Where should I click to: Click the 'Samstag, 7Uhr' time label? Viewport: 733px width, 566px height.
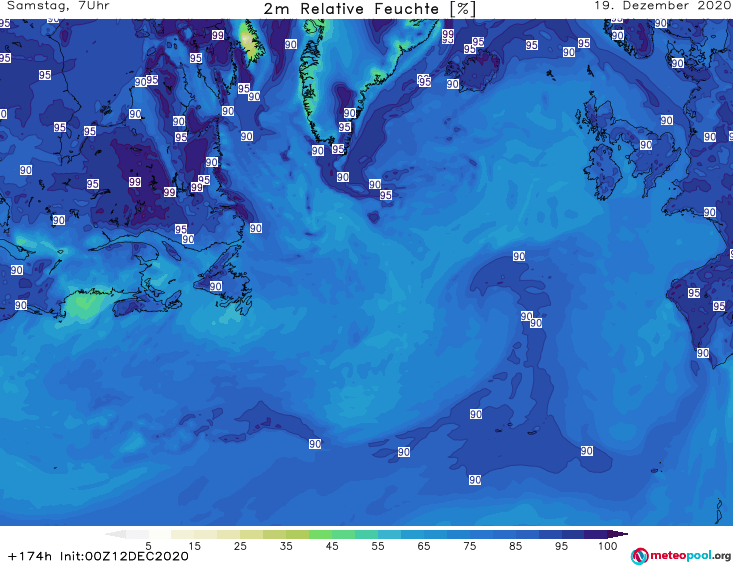tap(58, 6)
